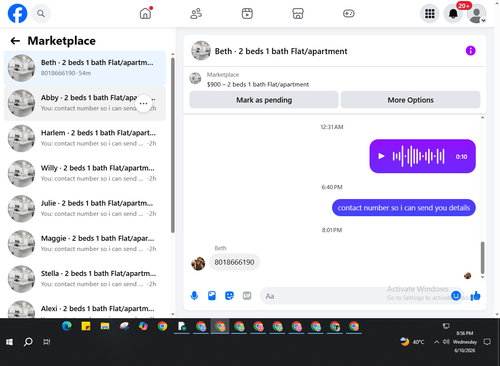Send a thumbs-up like
Viewport: 500px width, 366px height.
(475, 296)
